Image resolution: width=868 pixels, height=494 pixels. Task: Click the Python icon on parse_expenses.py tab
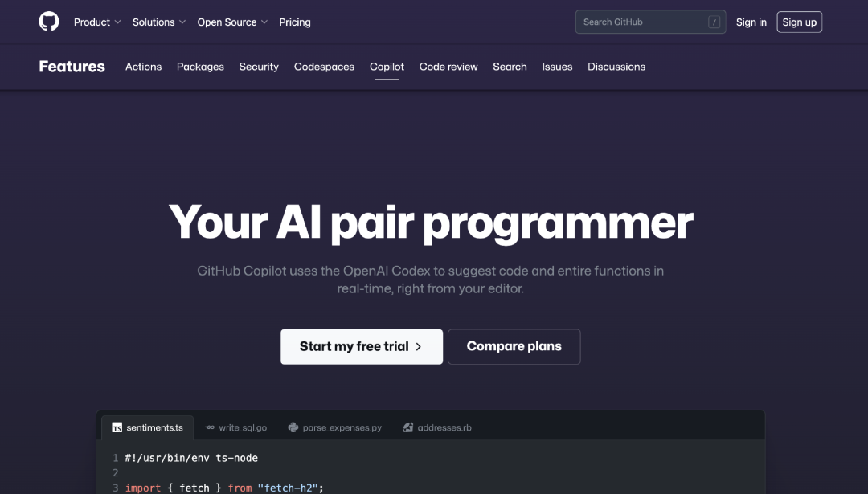(293, 427)
